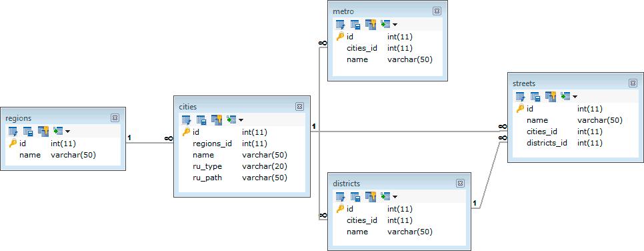Click the edit-table pencil icon in metro table
The height and width of the screenshot is (251, 644).
pos(341,24)
